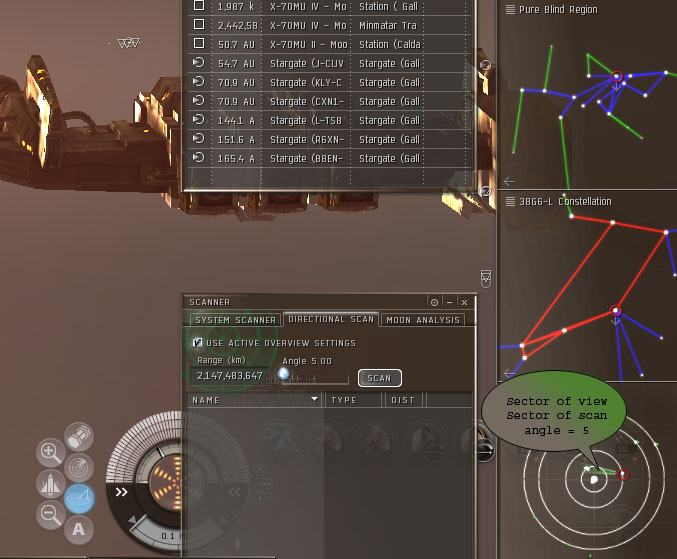Click Minmatar Tra type cell

point(388,25)
